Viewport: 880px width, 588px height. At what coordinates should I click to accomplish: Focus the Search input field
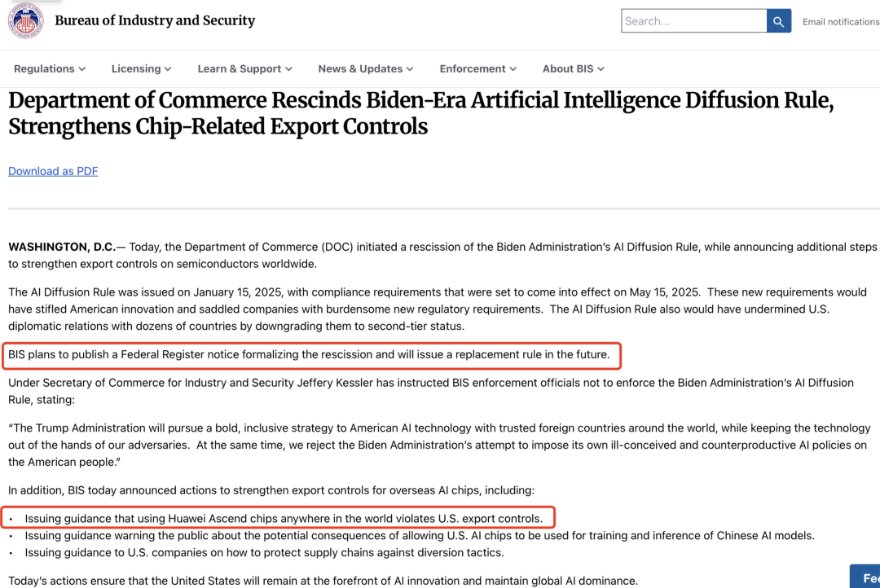[x=693, y=21]
